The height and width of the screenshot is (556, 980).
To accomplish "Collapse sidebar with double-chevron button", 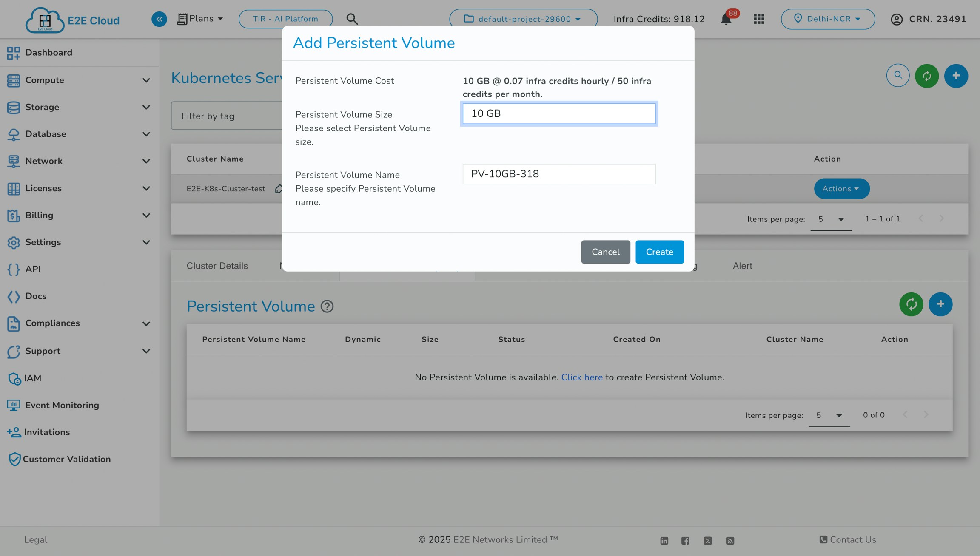I will [159, 19].
